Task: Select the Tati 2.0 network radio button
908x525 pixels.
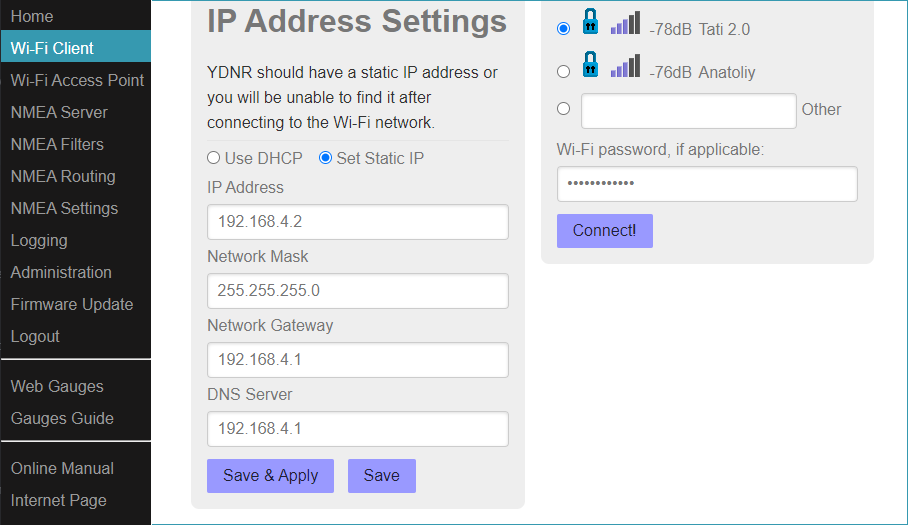Action: (x=563, y=29)
